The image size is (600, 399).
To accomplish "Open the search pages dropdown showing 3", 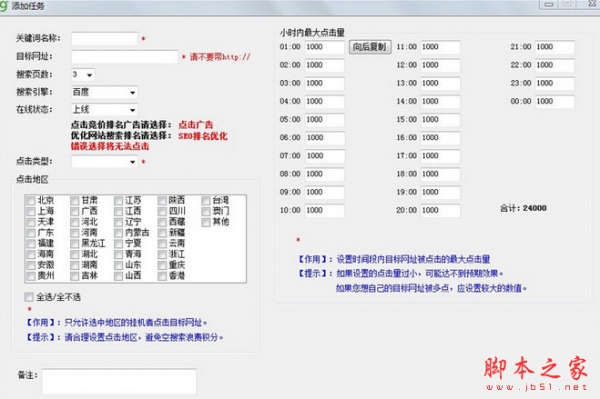I will point(83,75).
